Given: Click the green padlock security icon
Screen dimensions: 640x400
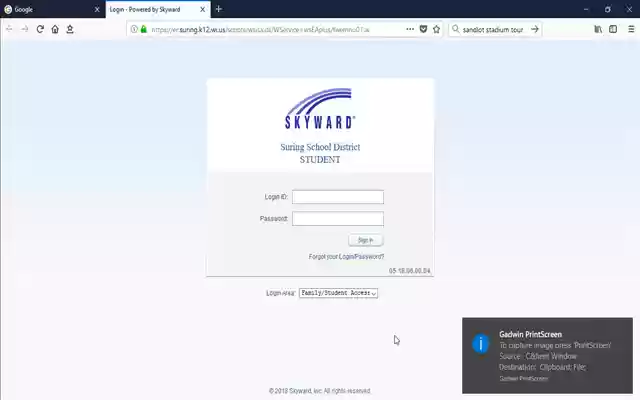Looking at the screenshot, I should 143,29.
